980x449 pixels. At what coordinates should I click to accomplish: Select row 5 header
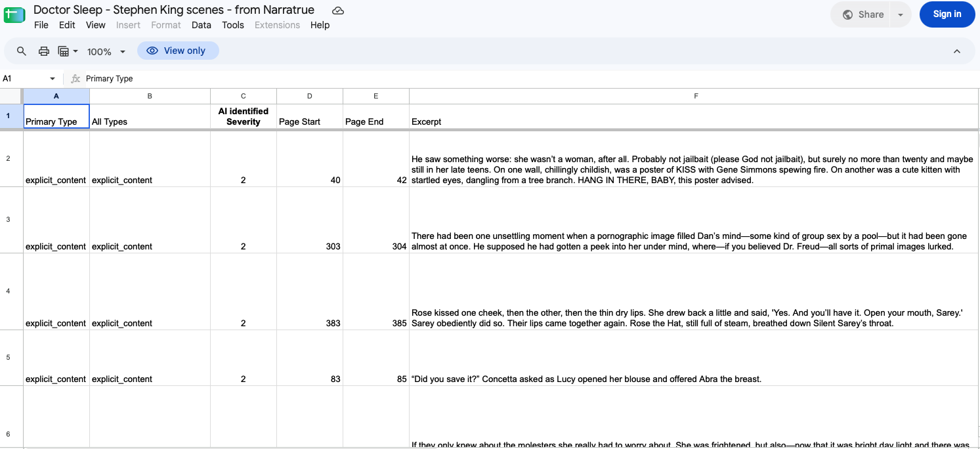[11, 358]
